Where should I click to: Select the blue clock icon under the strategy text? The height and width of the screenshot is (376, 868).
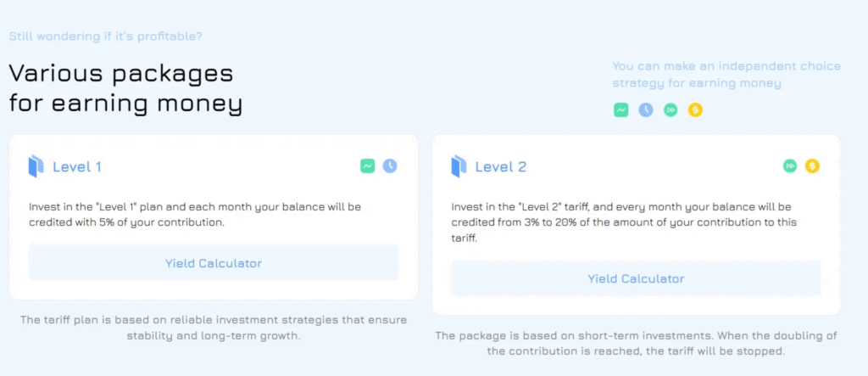pyautogui.click(x=646, y=110)
